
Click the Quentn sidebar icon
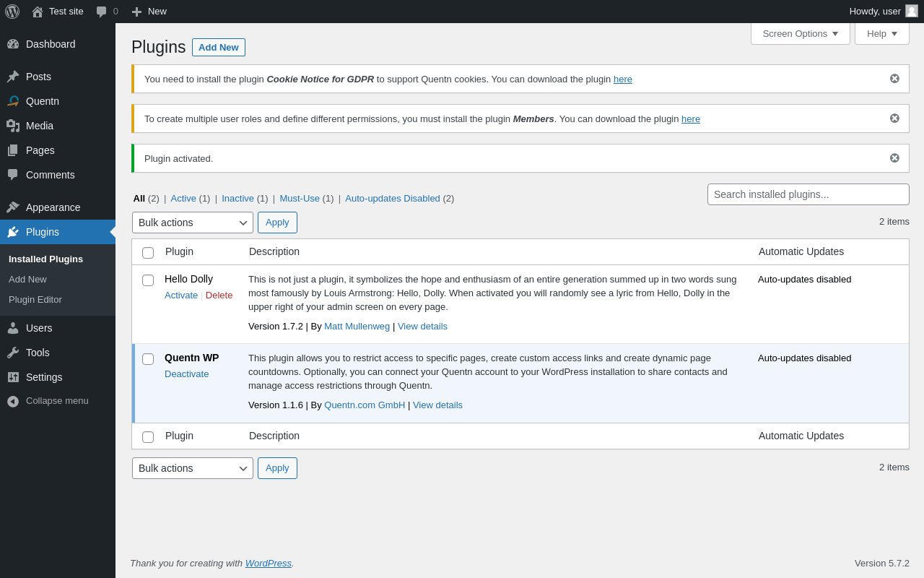pos(13,101)
